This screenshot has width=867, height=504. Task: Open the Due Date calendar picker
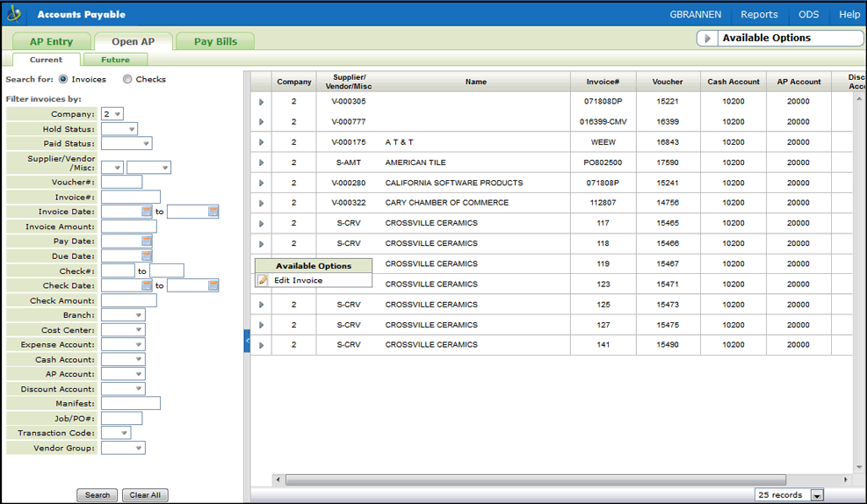coord(147,256)
